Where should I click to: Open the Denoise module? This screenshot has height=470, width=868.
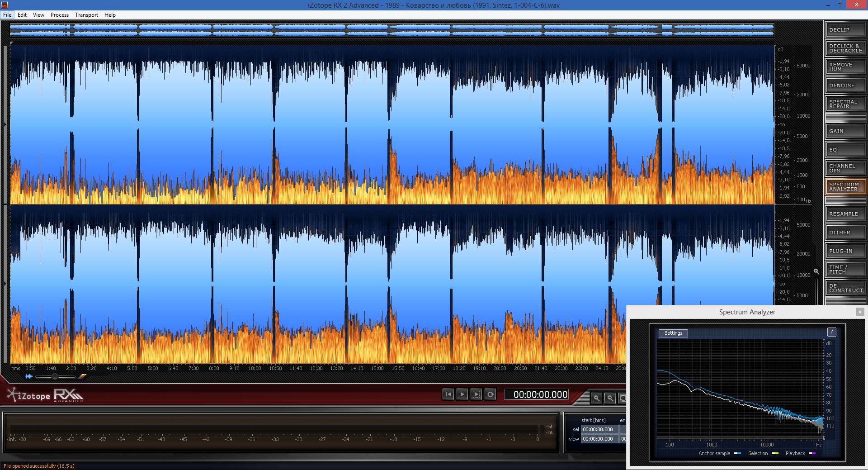click(x=845, y=85)
